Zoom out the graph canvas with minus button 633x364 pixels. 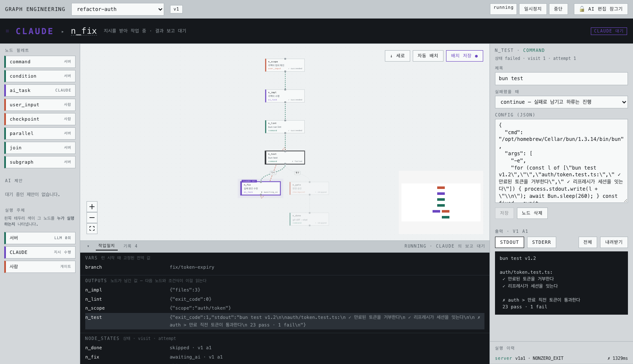coord(92,218)
